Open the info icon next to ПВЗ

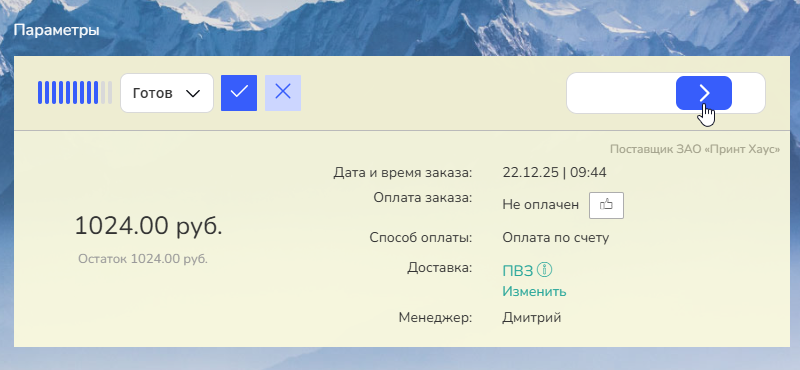pos(544,270)
